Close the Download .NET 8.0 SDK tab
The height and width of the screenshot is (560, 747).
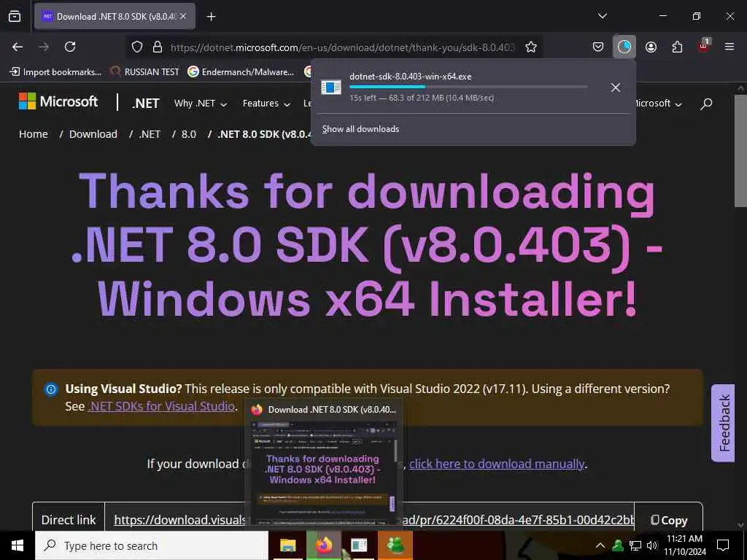(x=183, y=16)
